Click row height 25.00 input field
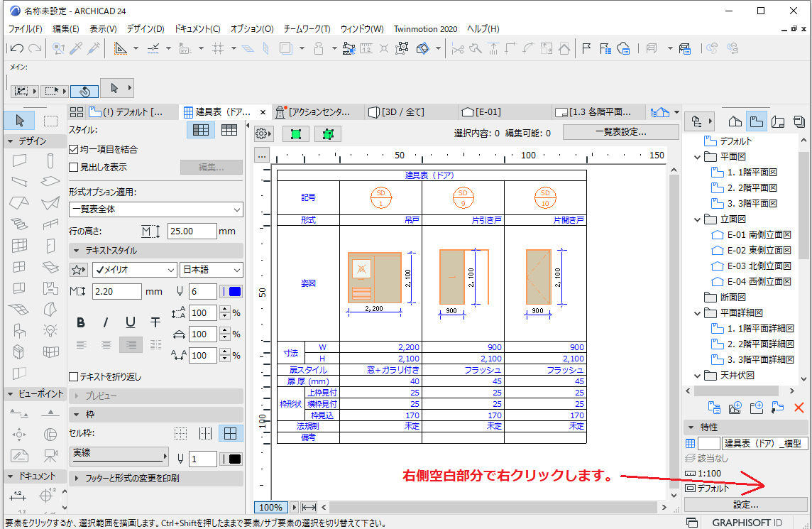812x529 pixels. pos(192,231)
